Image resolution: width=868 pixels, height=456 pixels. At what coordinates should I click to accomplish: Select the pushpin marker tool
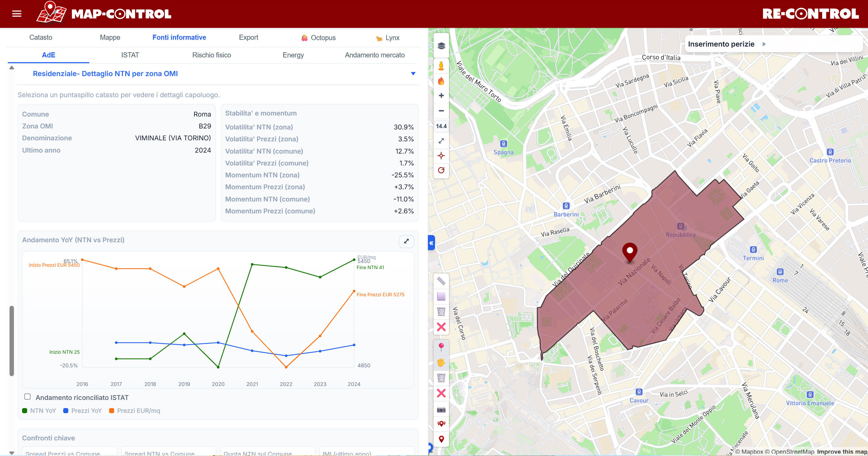[441, 347]
